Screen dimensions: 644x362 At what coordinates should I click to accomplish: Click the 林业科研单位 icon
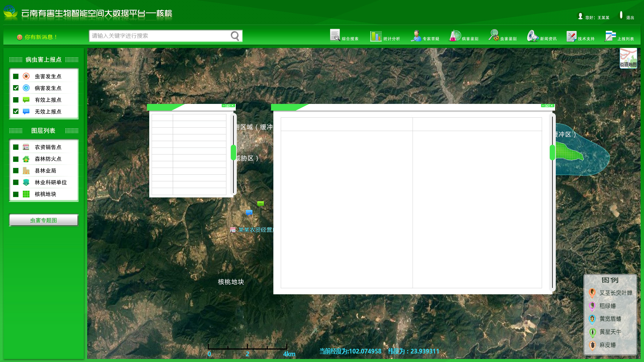(26, 182)
